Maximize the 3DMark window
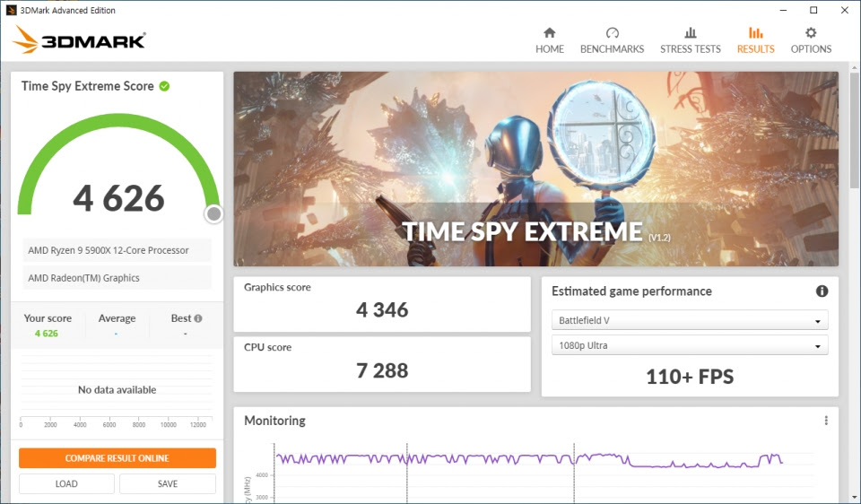This screenshot has width=861, height=504. [x=813, y=11]
